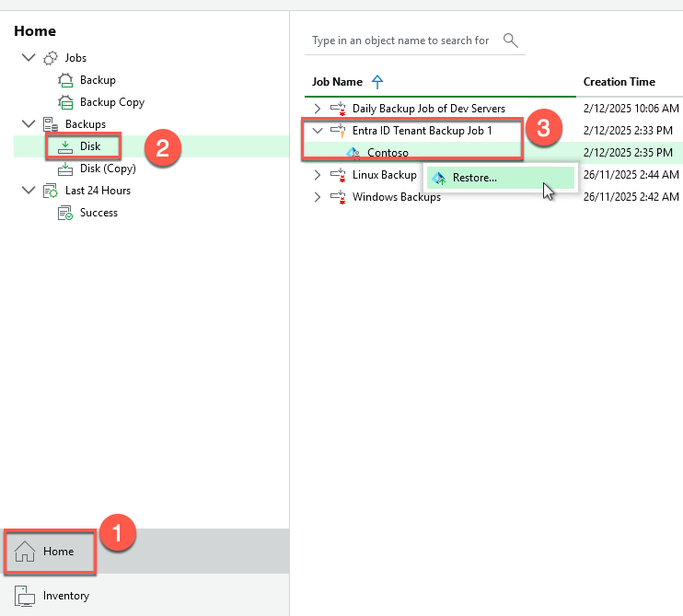Expand the Daily Backup Job of Dev Servers
The image size is (683, 616).
tap(318, 109)
